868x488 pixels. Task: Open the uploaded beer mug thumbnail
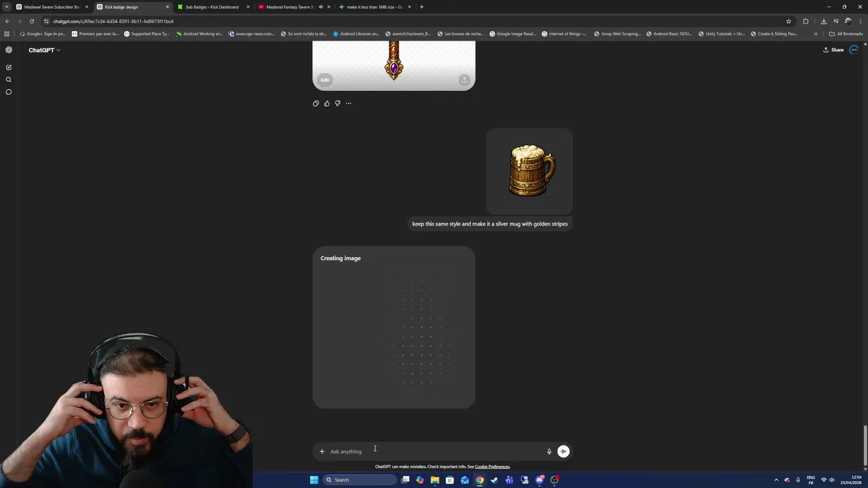click(x=530, y=171)
